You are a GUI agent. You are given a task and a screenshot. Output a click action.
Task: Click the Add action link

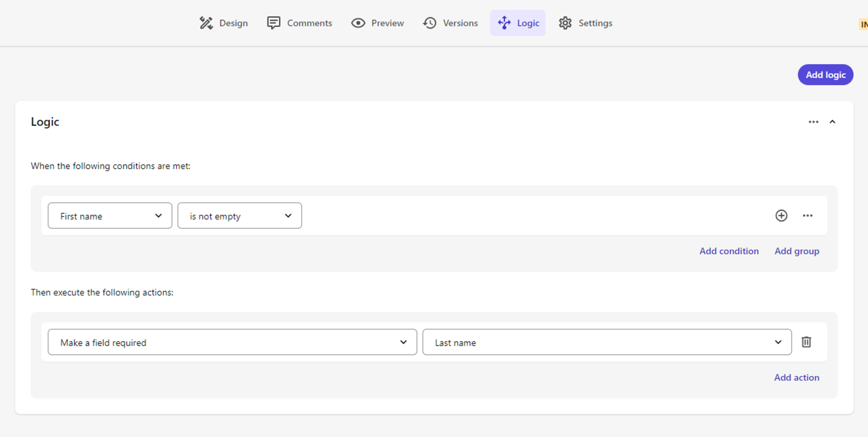(796, 378)
